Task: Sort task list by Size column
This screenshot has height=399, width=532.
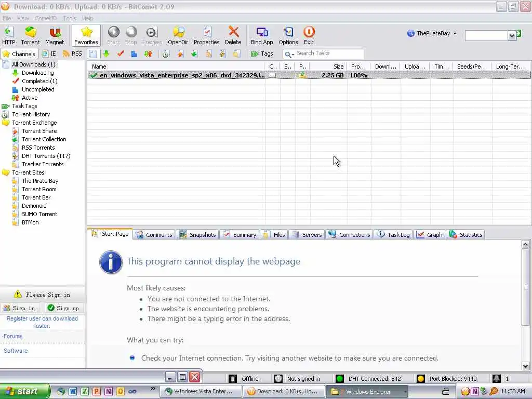Action: [328, 66]
